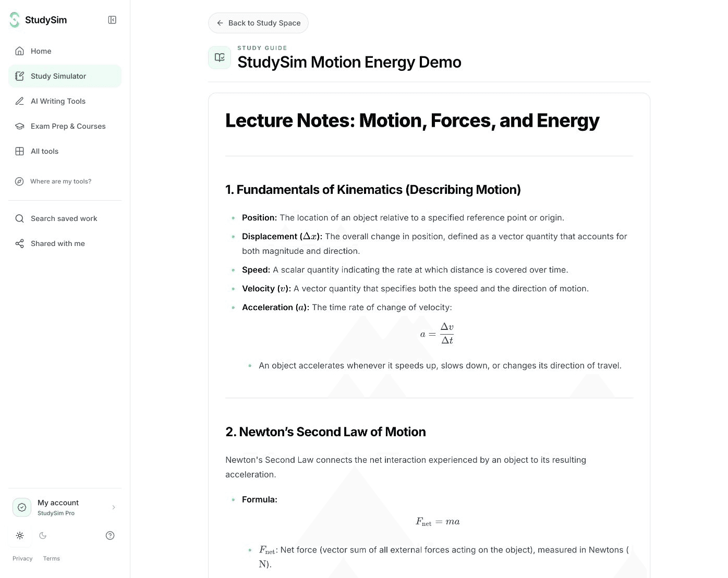Click the STUDY GUIDE label
728x578 pixels.
click(262, 48)
